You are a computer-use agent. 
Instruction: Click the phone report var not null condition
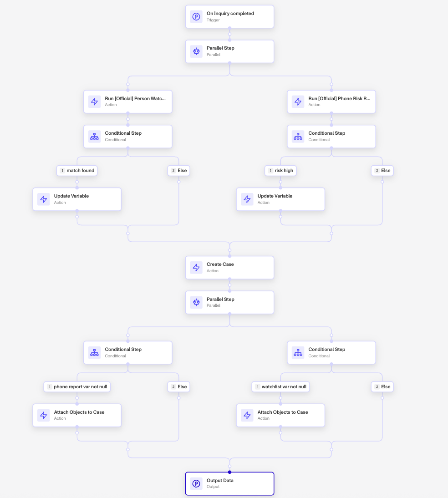click(77, 386)
